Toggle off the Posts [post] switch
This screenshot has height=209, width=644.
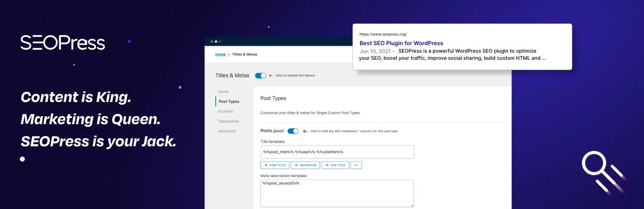click(293, 131)
